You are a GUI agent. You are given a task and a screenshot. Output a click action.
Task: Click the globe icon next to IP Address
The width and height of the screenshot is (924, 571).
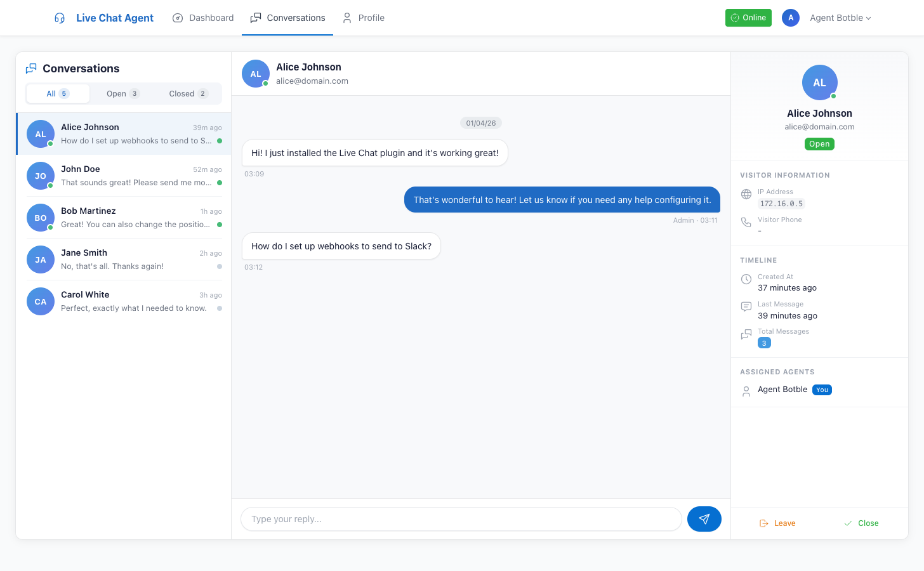pos(746,194)
